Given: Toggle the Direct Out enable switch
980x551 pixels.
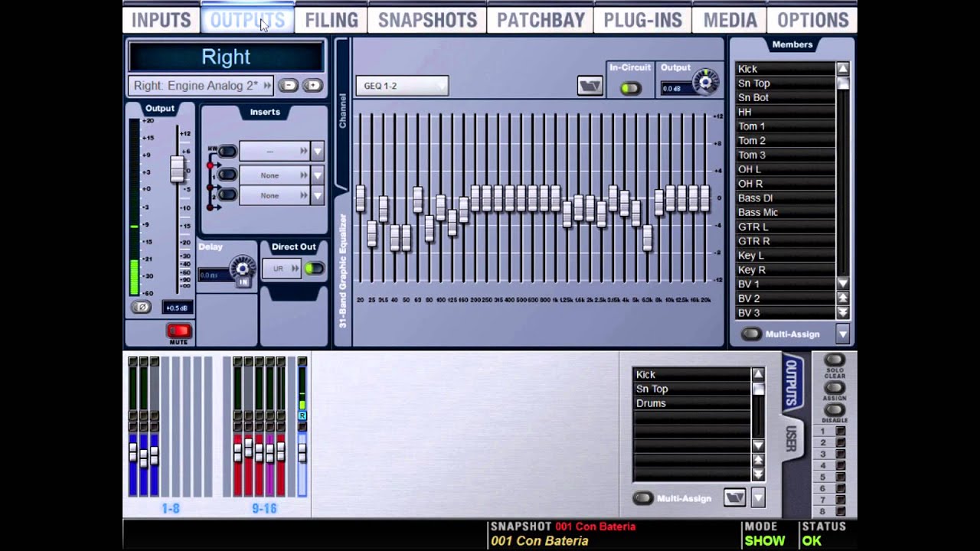Looking at the screenshot, I should (x=314, y=268).
